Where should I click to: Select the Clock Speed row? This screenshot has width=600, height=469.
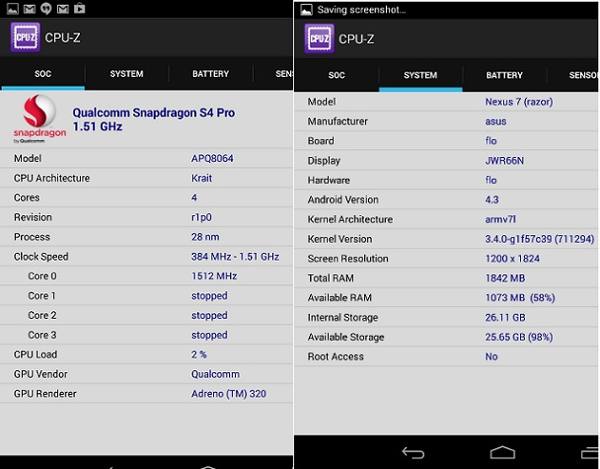147,257
